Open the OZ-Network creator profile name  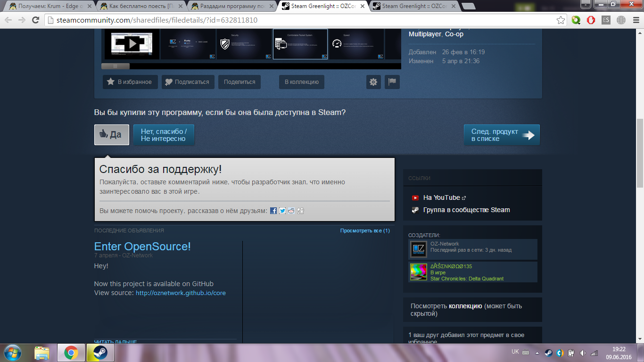click(445, 244)
